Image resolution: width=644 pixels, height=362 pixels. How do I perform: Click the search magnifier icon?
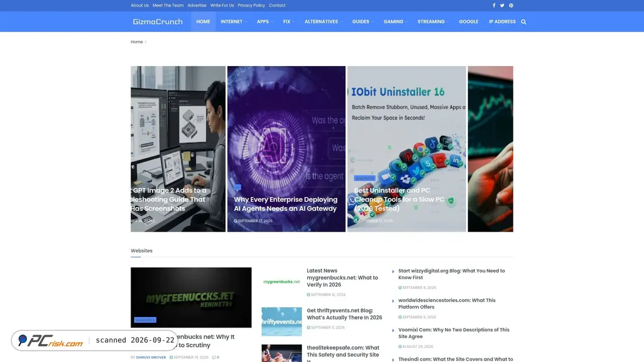pyautogui.click(x=523, y=22)
